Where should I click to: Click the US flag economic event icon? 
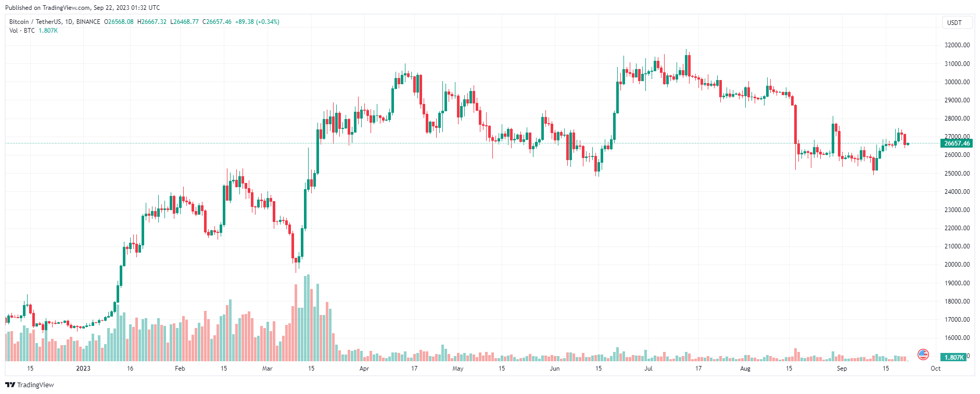pyautogui.click(x=923, y=354)
